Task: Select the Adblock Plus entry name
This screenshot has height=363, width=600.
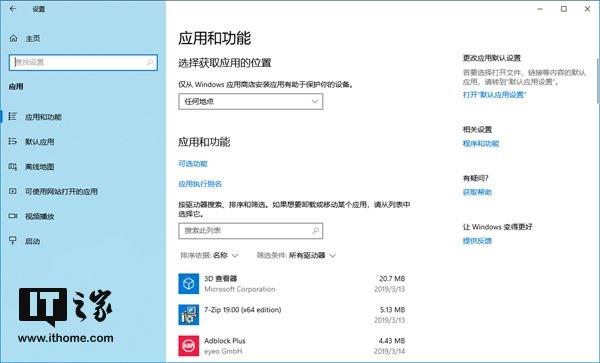Action: click(225, 340)
